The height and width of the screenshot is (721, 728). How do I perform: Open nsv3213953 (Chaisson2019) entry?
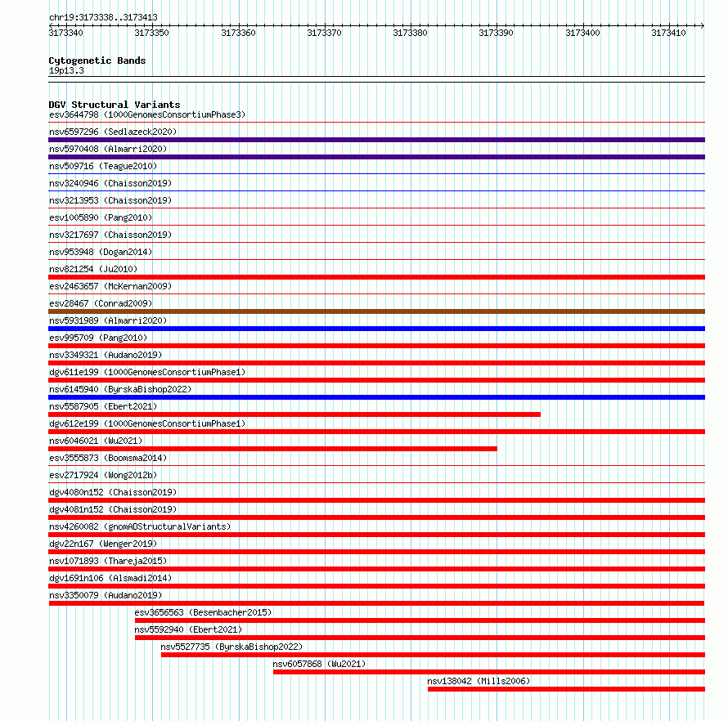pos(110,200)
